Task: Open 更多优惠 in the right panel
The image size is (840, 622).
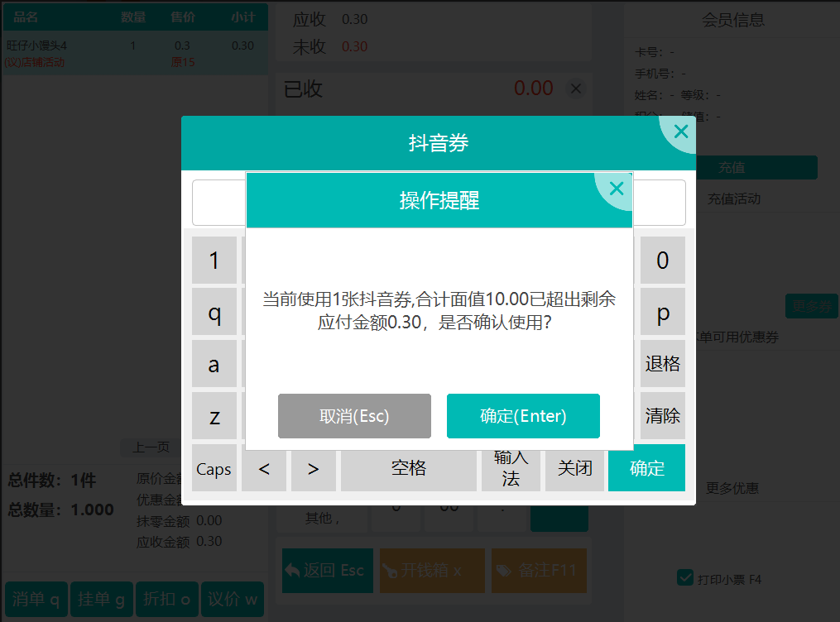Action: [x=732, y=488]
